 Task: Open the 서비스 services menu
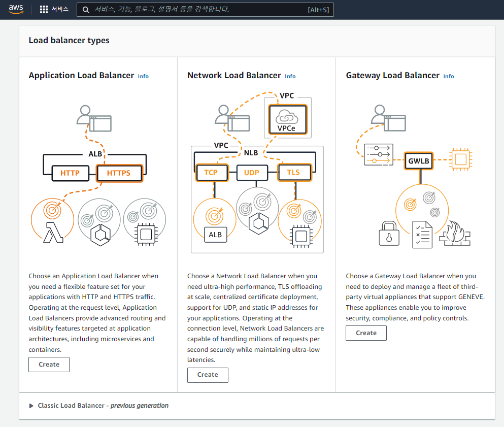[x=60, y=9]
